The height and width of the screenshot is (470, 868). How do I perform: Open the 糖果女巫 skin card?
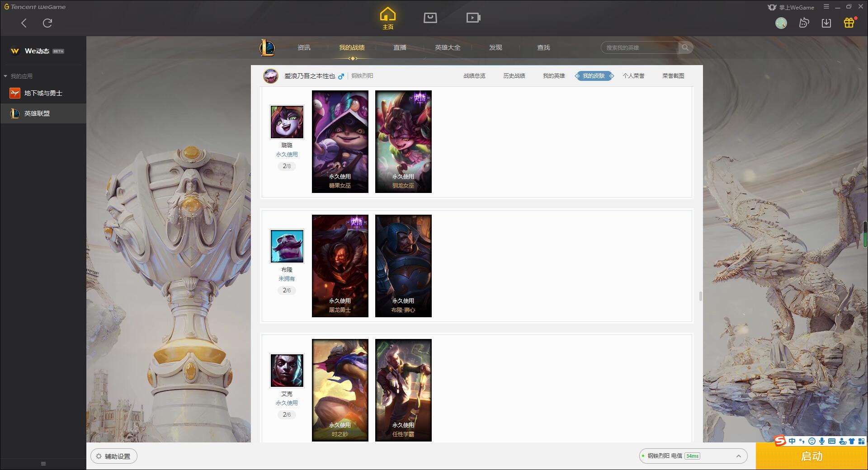tap(340, 141)
